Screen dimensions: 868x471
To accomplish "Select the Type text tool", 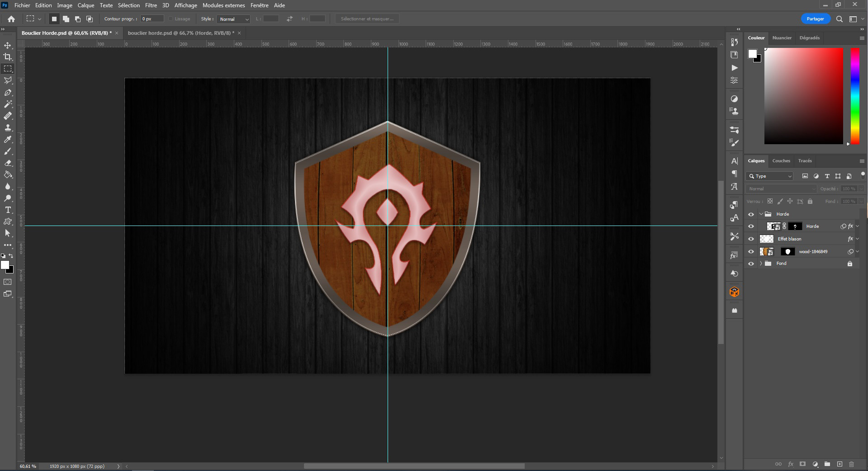I will pyautogui.click(x=8, y=210).
